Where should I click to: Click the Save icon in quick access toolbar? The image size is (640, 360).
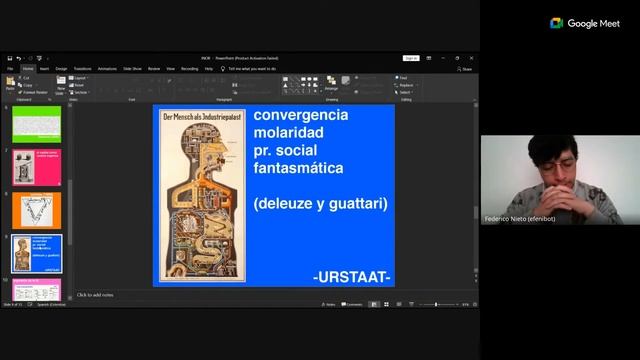pos(10,58)
